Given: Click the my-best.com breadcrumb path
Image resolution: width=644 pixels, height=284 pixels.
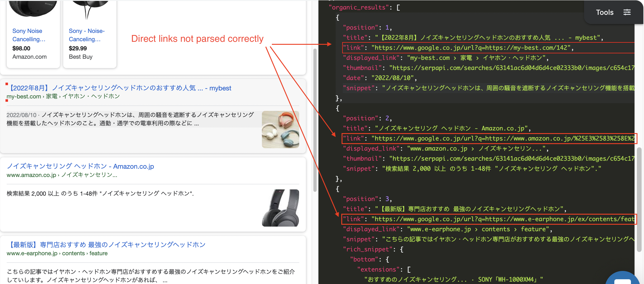Looking at the screenshot, I should pyautogui.click(x=24, y=96).
